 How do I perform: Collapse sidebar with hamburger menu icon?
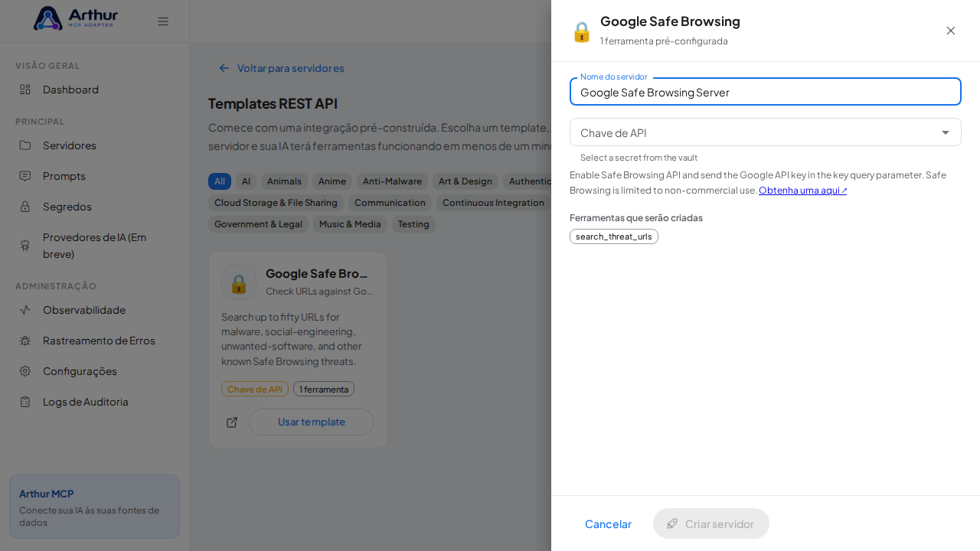click(x=163, y=21)
